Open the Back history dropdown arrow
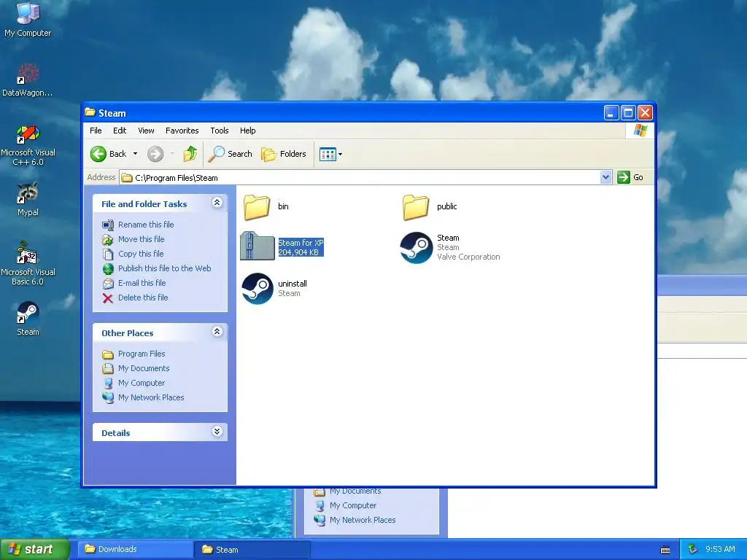The width and height of the screenshot is (747, 560). click(x=135, y=154)
